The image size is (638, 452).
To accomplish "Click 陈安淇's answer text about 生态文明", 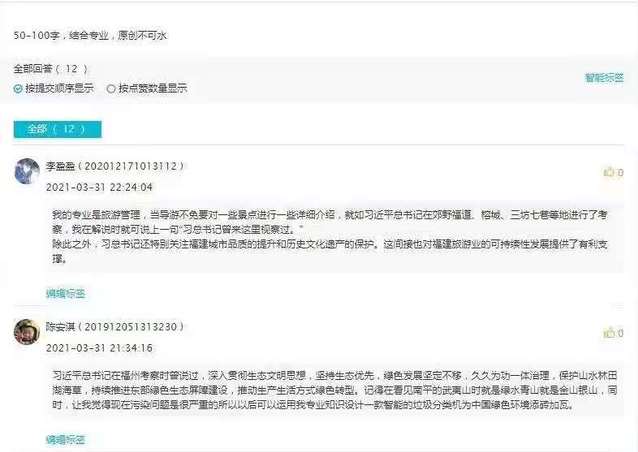I will [334, 390].
